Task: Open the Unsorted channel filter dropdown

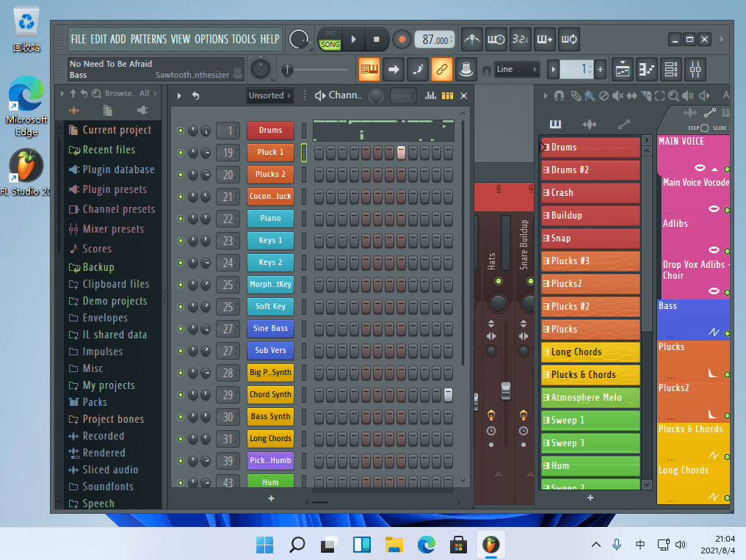Action: [x=269, y=95]
